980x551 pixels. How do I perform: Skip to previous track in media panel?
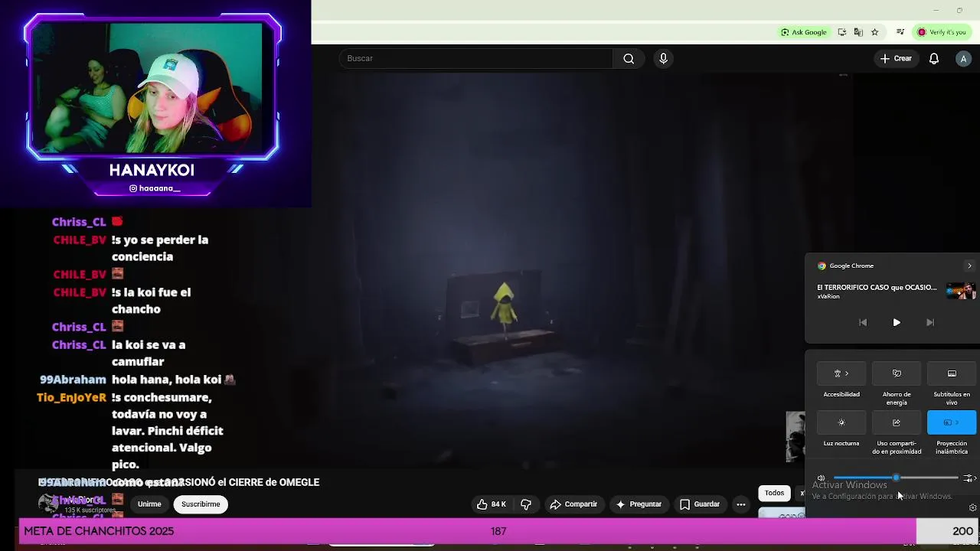[x=863, y=323]
